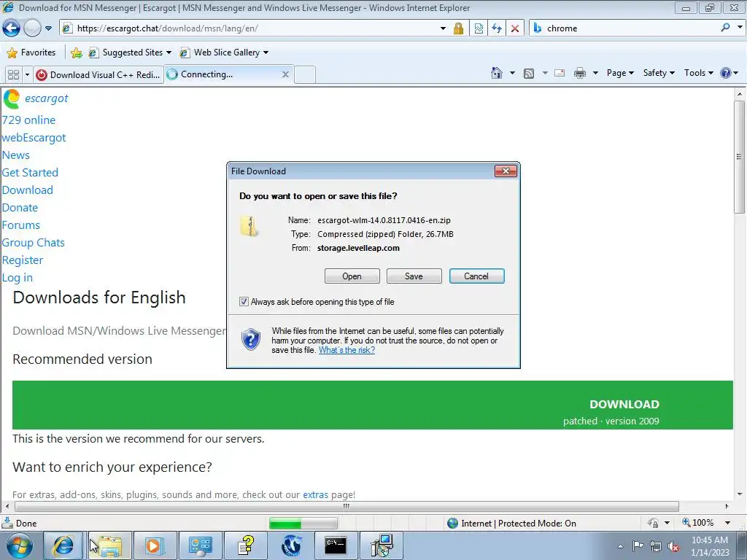
Task: Open the Windows Start button
Action: [x=18, y=545]
